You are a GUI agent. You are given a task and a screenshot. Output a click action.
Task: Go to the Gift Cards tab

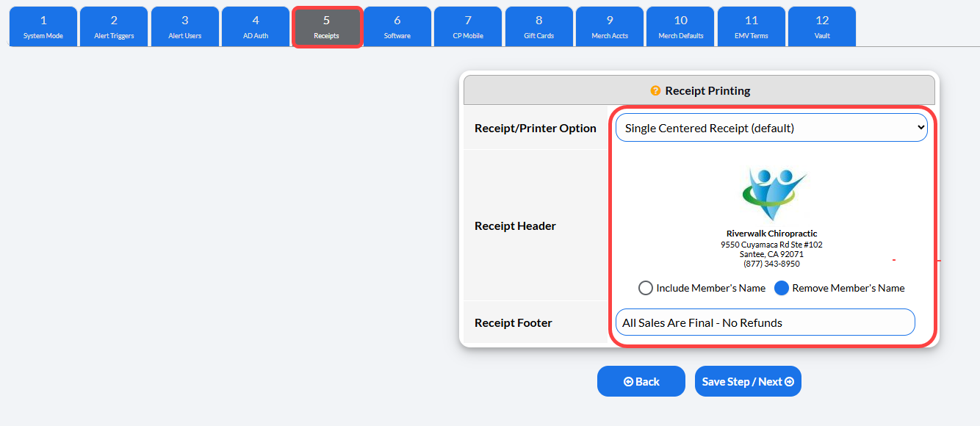(x=539, y=26)
